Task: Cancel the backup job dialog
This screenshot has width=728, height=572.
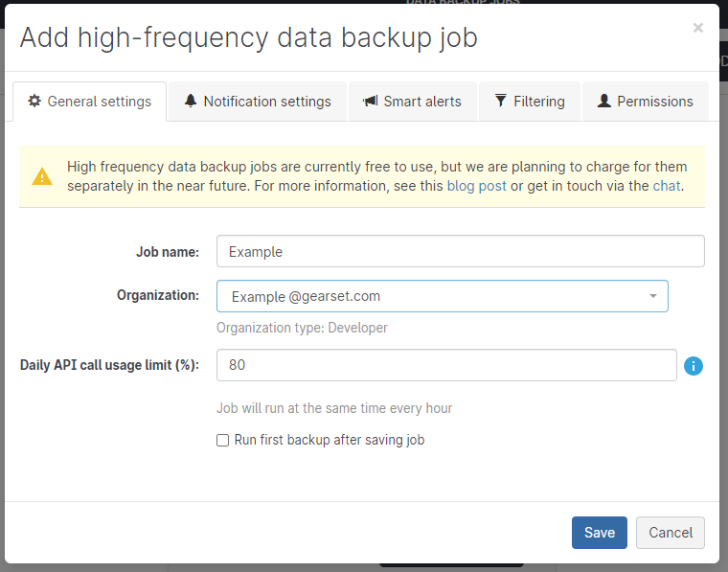Action: pyautogui.click(x=670, y=533)
